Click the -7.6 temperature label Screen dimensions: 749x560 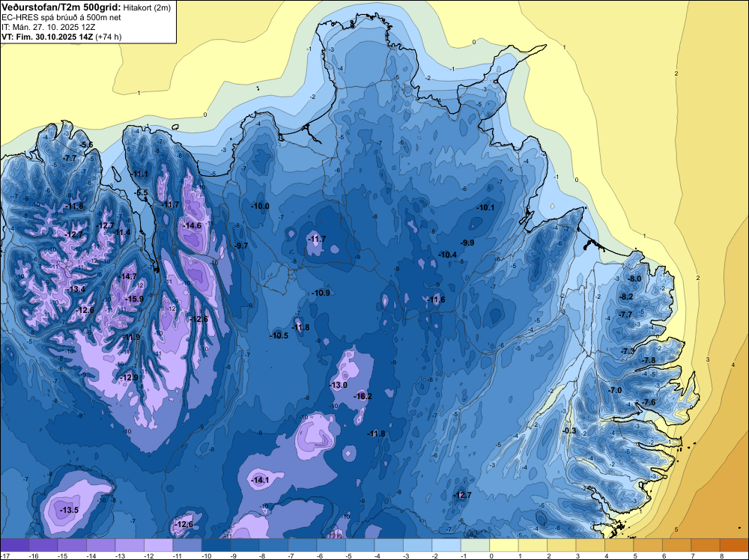(649, 402)
